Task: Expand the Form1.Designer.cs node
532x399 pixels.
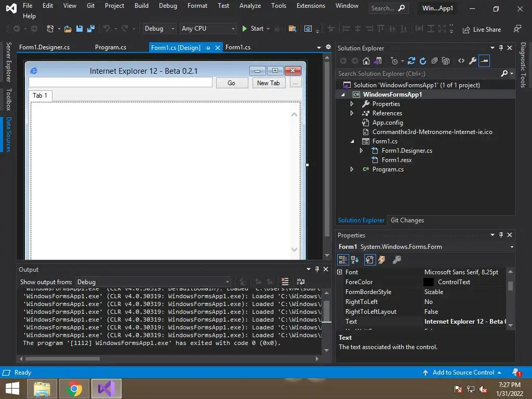Action: 362,151
